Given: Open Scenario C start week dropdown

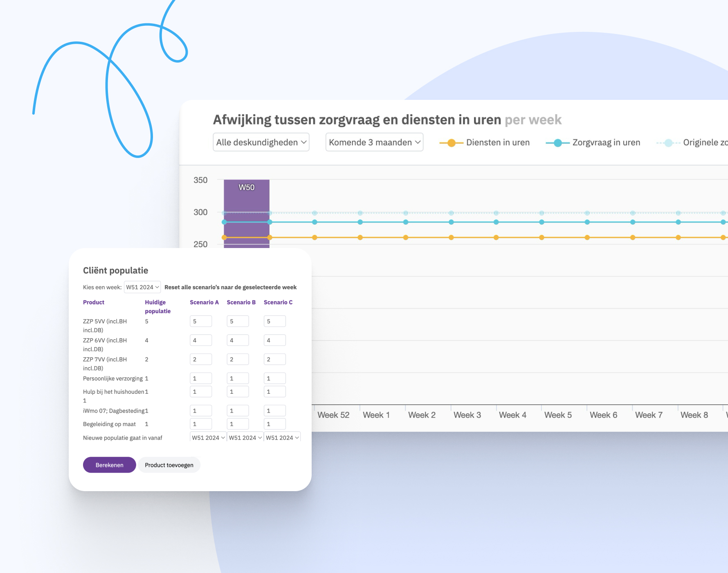Looking at the screenshot, I should (x=282, y=438).
